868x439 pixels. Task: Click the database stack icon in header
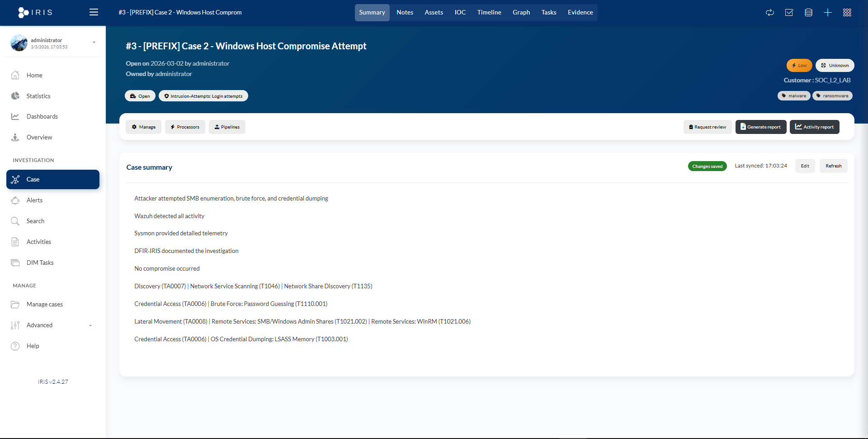click(808, 13)
